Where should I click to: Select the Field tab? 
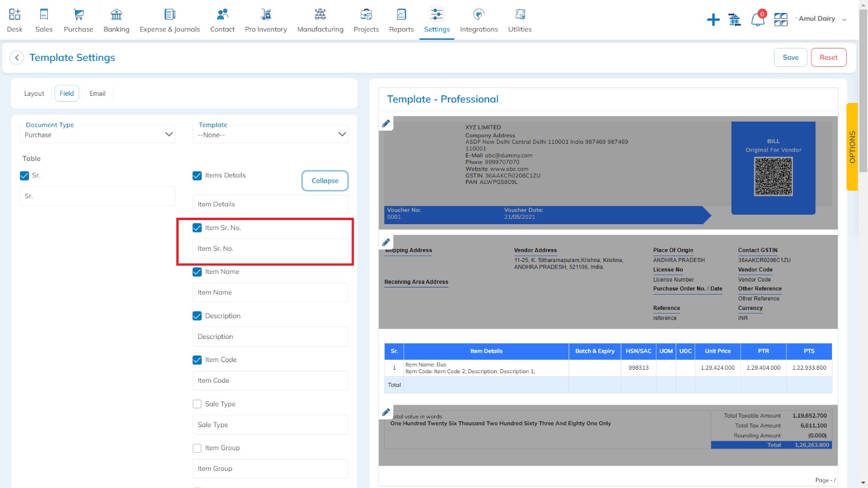point(67,93)
